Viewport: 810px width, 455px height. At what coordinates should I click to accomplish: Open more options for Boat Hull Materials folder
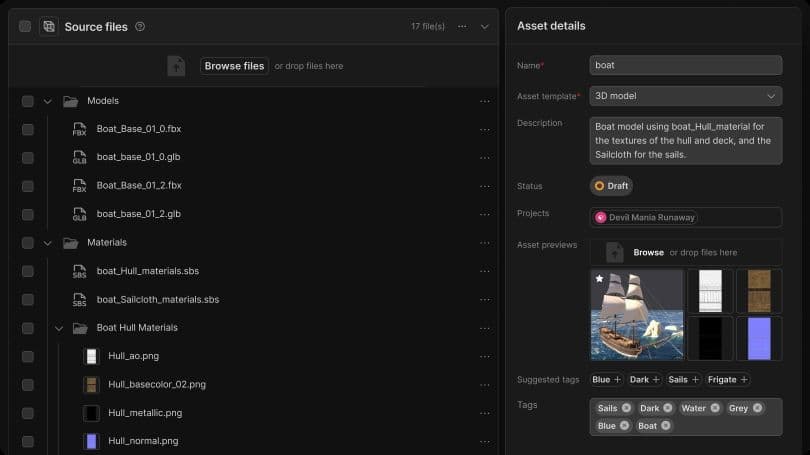pyautogui.click(x=485, y=328)
